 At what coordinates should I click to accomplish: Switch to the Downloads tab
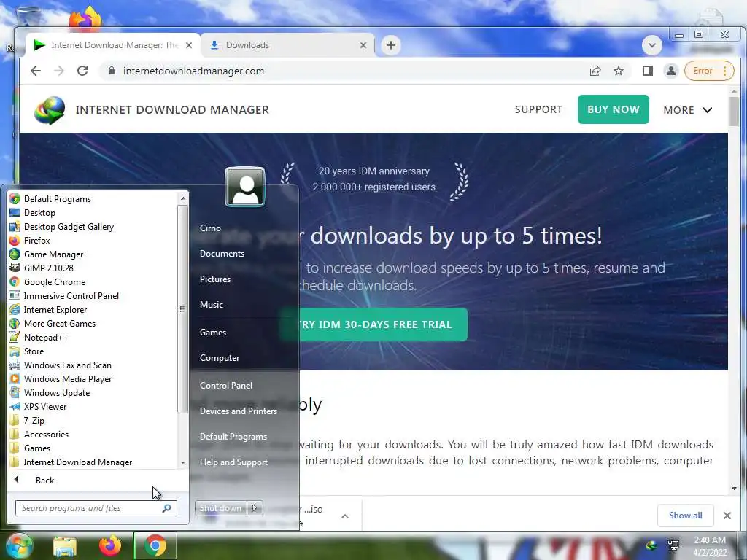287,45
